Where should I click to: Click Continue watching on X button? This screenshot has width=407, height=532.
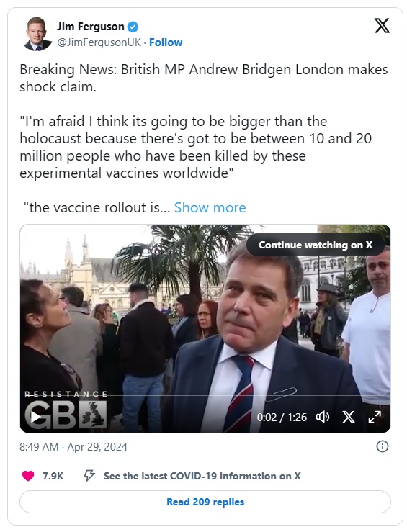[x=316, y=245]
